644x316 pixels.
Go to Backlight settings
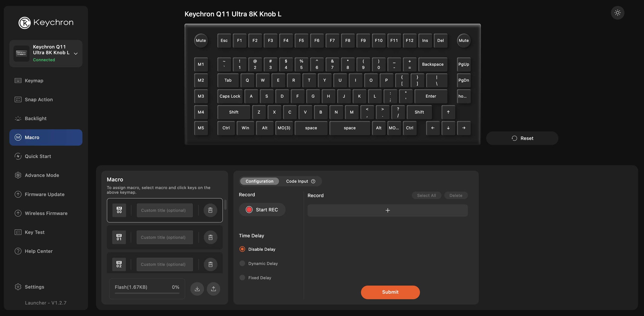click(46, 118)
